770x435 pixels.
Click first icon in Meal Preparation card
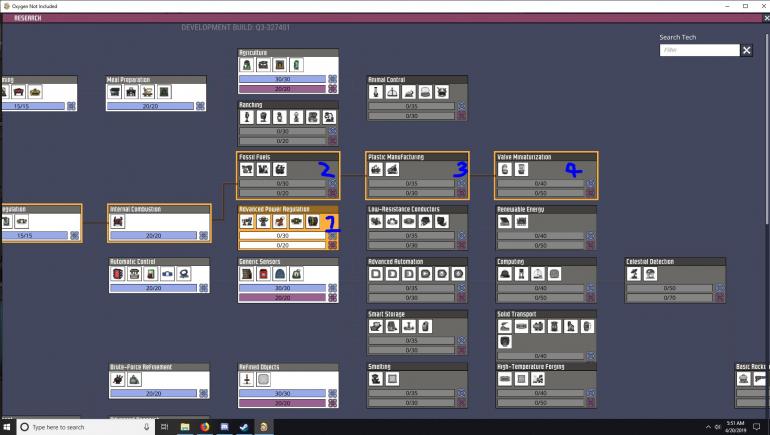tap(115, 92)
